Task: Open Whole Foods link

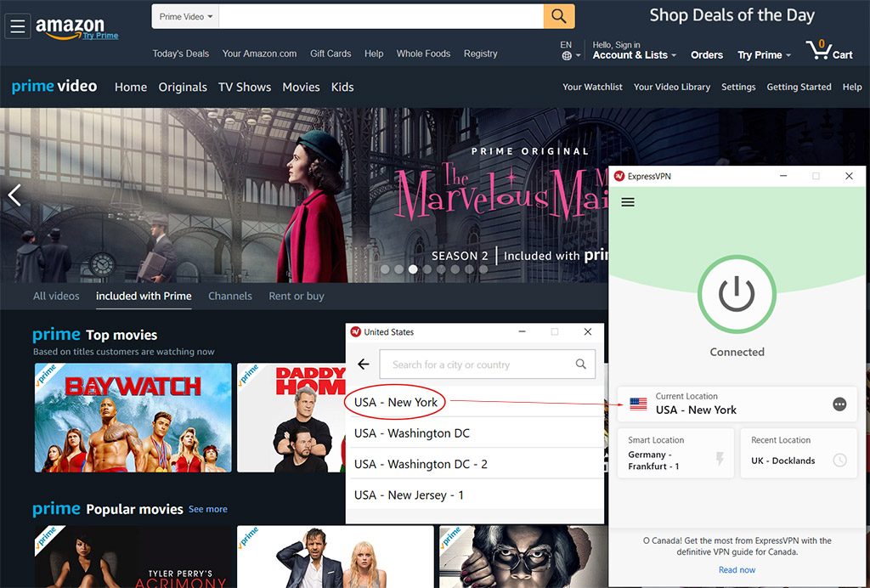Action: tap(423, 54)
